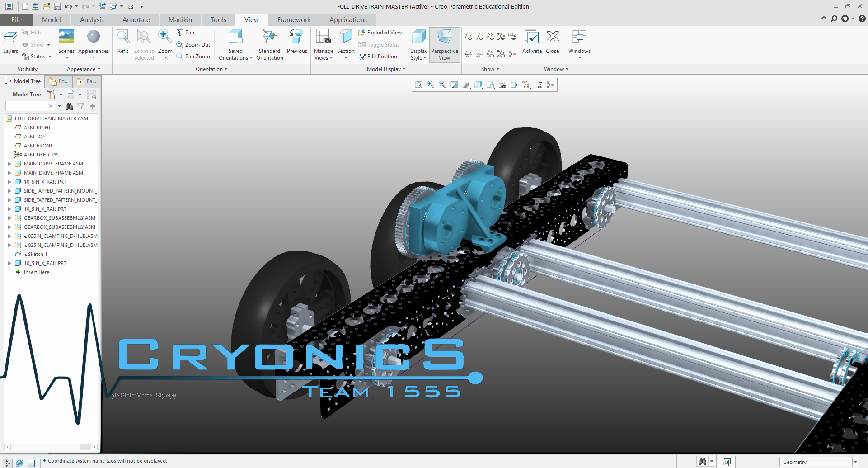Open the Section tool
Screen dimensions: 868x468
(346, 44)
